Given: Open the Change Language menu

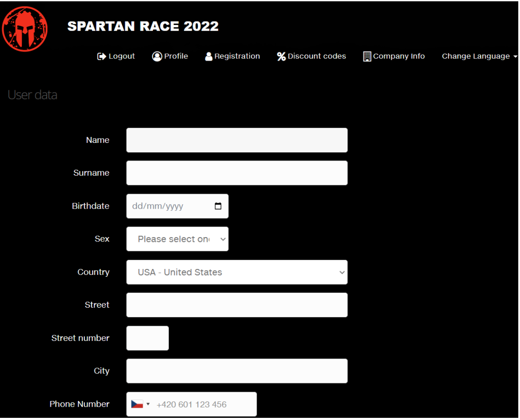Looking at the screenshot, I should tap(479, 56).
